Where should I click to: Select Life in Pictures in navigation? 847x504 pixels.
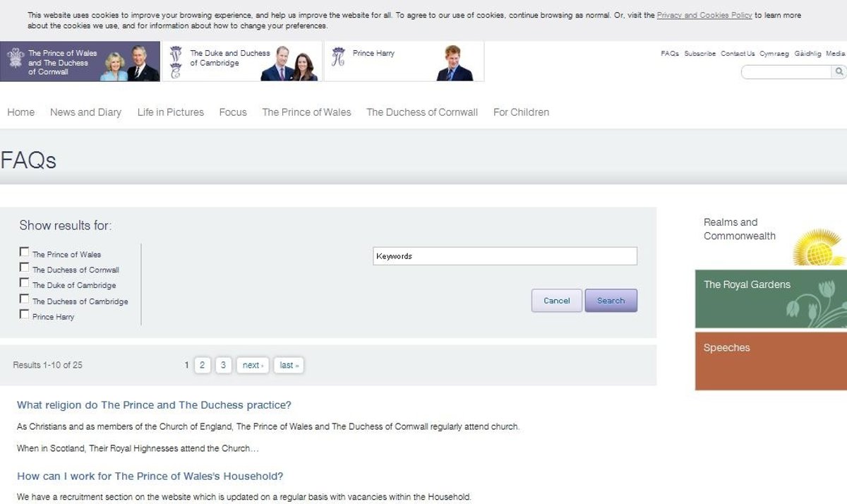click(x=171, y=112)
